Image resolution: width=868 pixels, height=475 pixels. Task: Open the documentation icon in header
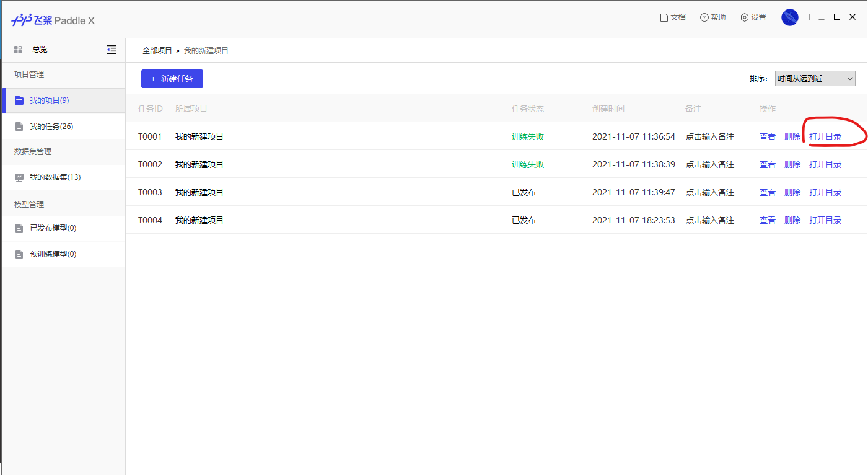pyautogui.click(x=664, y=17)
